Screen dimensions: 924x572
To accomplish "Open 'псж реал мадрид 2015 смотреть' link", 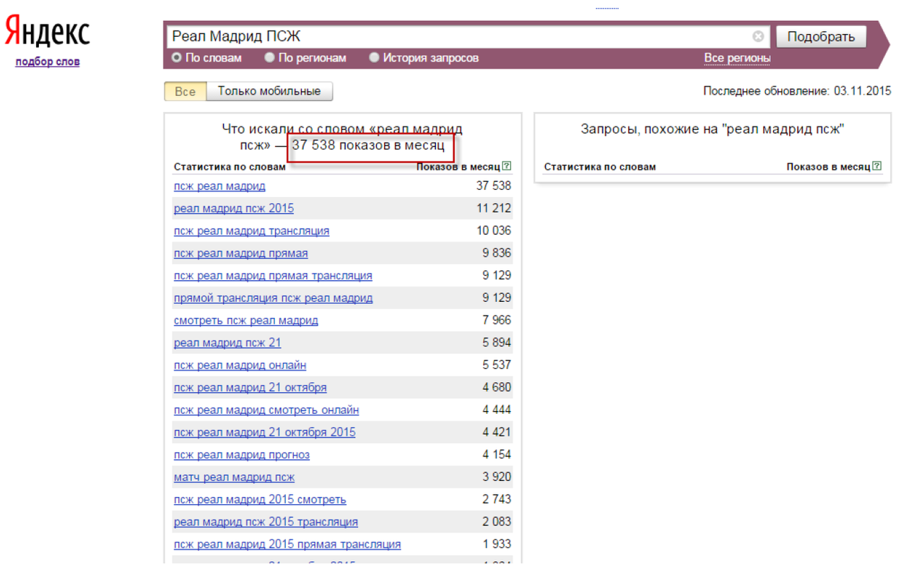I will coord(260,499).
